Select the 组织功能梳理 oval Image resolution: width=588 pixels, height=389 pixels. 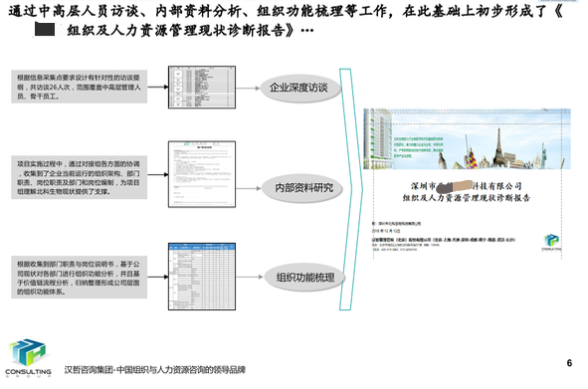[304, 278]
